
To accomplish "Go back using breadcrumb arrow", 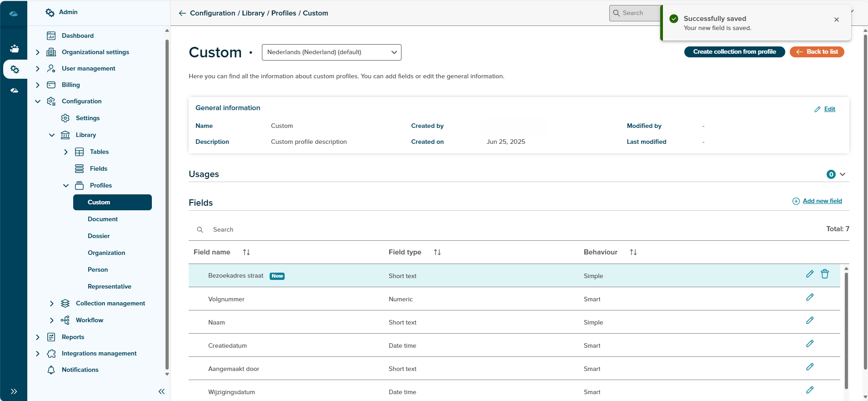I will [x=182, y=13].
